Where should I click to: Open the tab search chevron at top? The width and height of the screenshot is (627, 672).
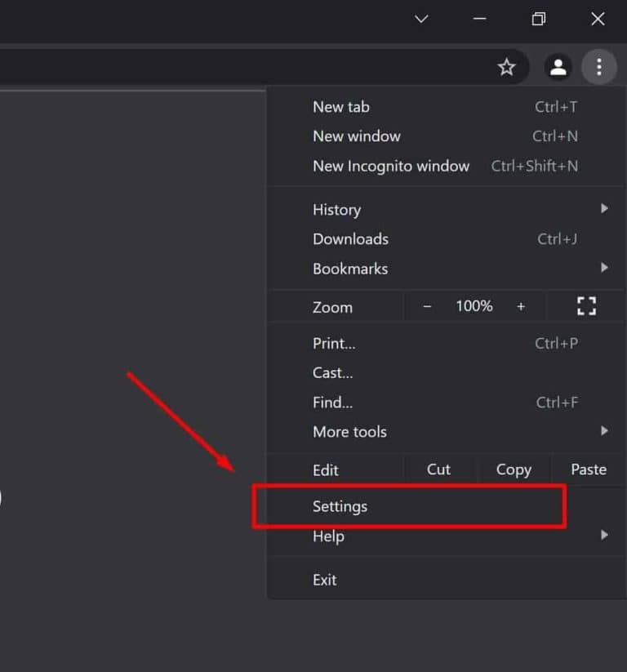420,19
